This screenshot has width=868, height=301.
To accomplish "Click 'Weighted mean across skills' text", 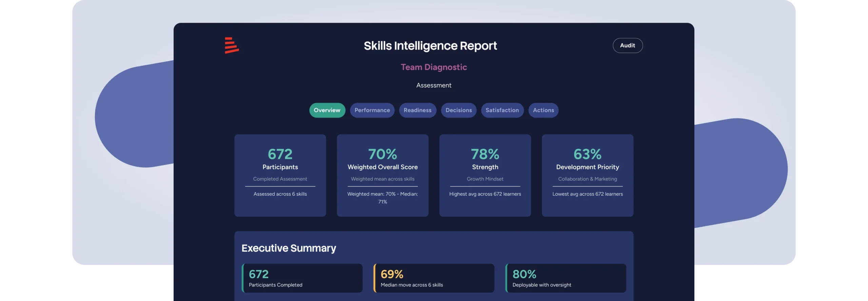I will (x=382, y=179).
